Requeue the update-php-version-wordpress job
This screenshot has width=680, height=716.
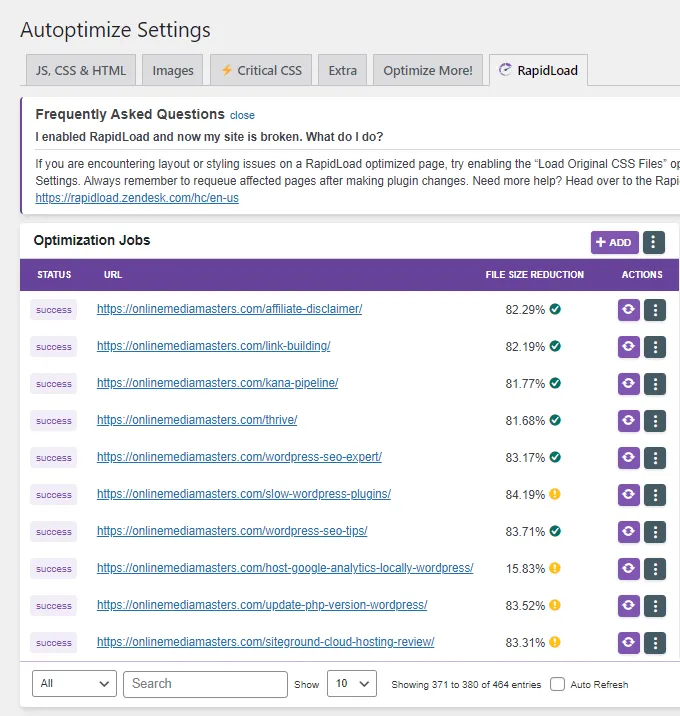628,606
